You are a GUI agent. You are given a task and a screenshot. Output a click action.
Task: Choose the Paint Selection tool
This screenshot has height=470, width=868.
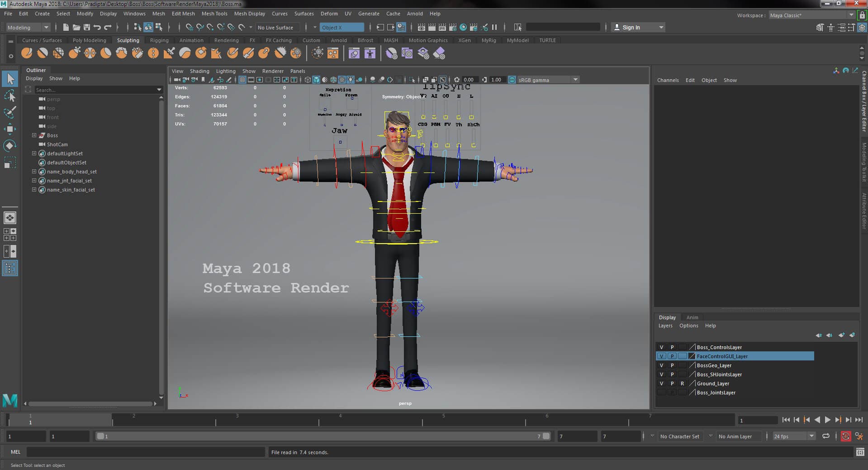10,112
